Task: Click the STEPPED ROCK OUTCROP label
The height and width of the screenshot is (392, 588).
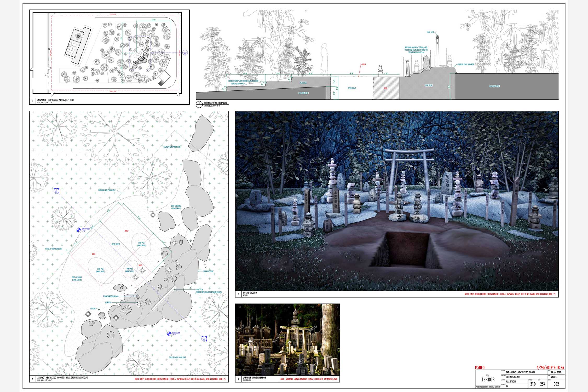Action: [x=466, y=64]
